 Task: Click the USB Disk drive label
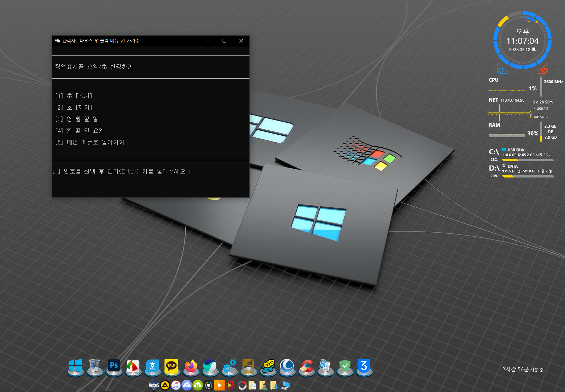tap(516, 150)
